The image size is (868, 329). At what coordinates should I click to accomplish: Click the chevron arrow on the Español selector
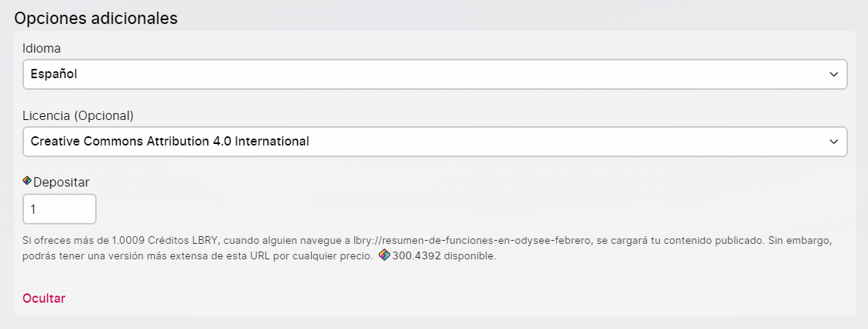pyautogui.click(x=834, y=74)
